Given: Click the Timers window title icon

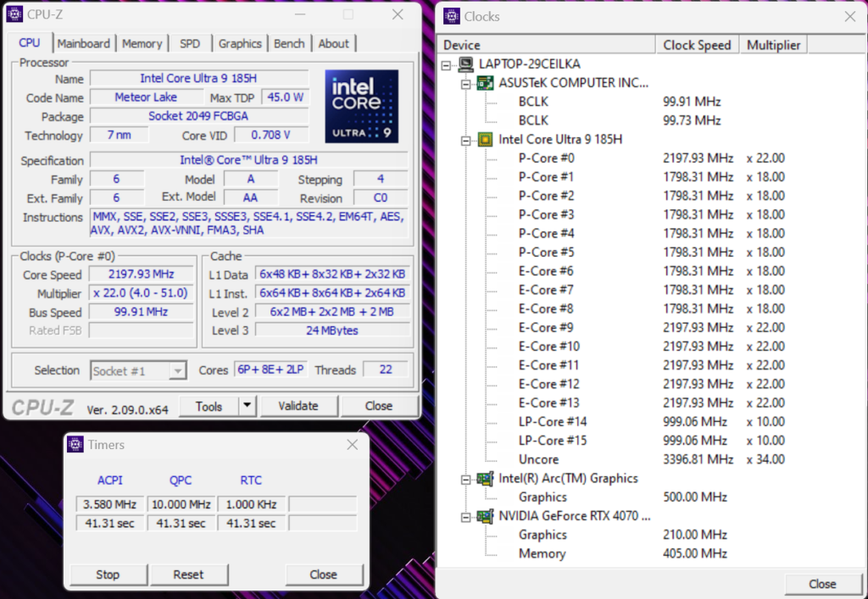Looking at the screenshot, I should pos(75,445).
